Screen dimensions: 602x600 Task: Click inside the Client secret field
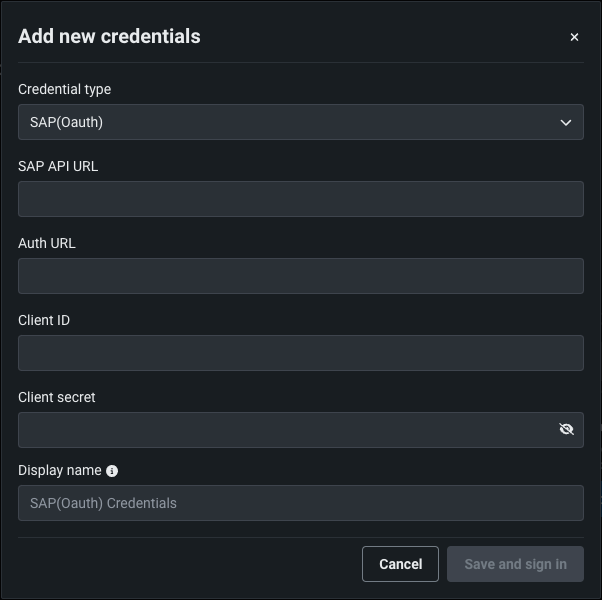pos(285,430)
